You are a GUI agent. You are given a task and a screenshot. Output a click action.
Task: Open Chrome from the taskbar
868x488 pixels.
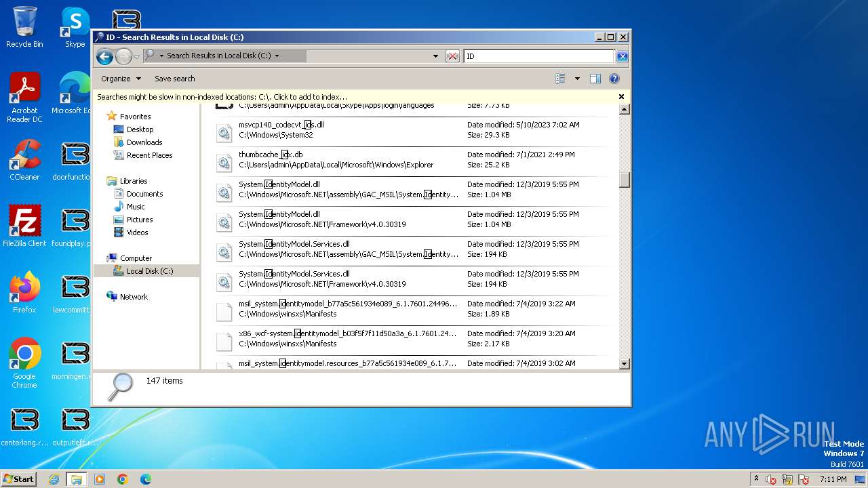pos(123,479)
